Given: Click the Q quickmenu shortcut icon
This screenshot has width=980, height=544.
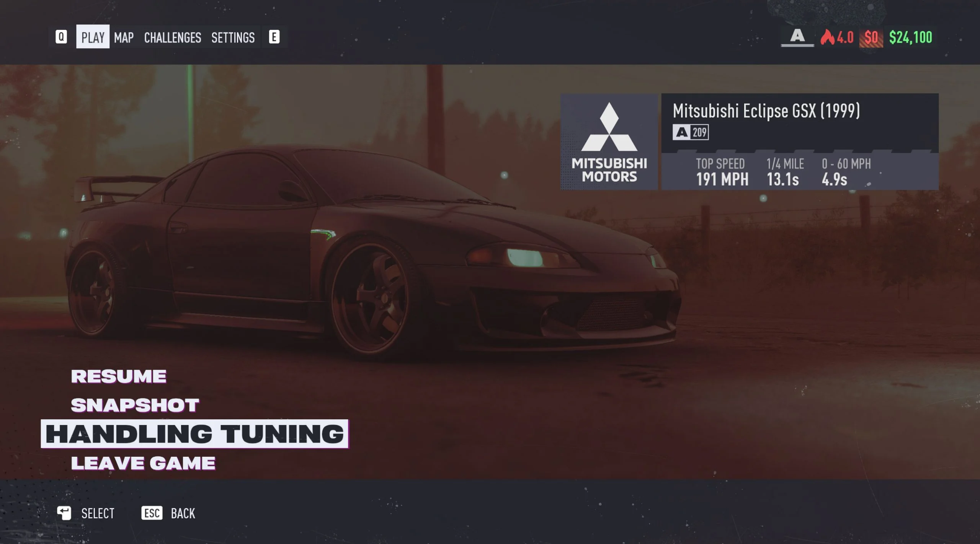Looking at the screenshot, I should (x=60, y=36).
